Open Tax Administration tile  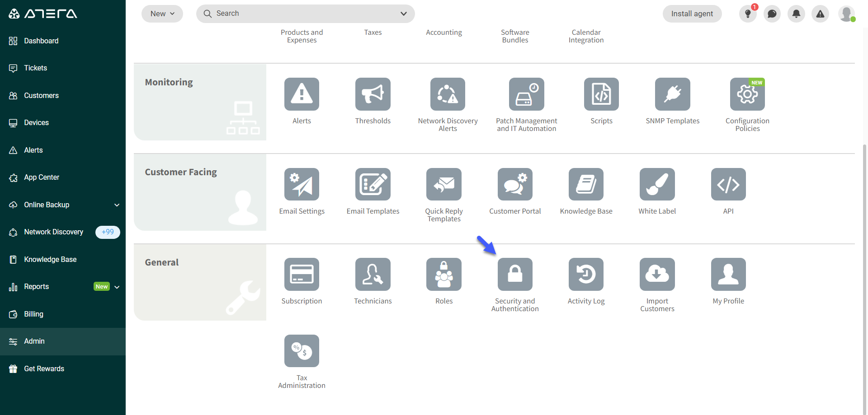pos(302,351)
